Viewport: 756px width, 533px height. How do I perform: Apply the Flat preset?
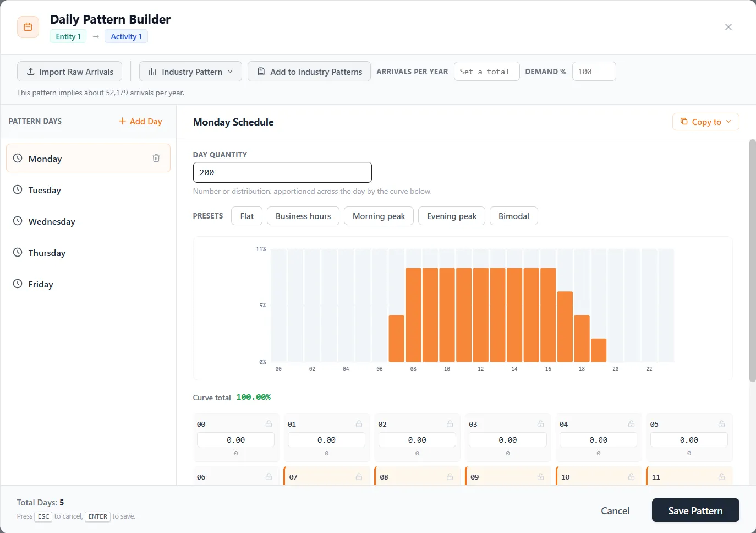(247, 216)
